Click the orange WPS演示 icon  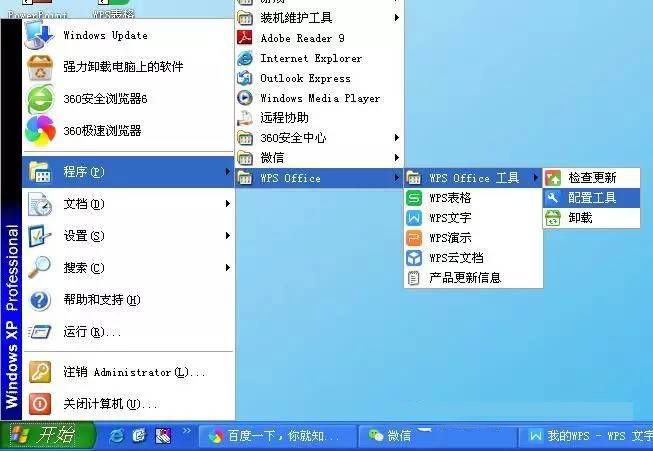tap(414, 238)
